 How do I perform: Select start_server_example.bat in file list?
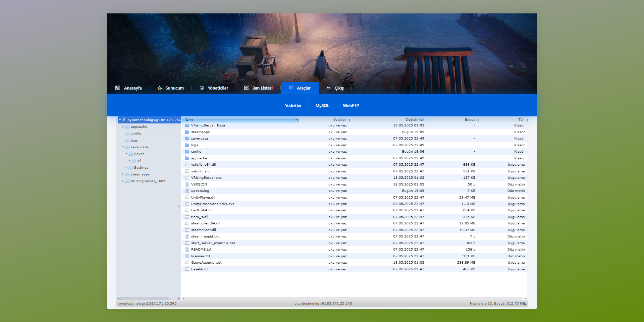point(213,243)
